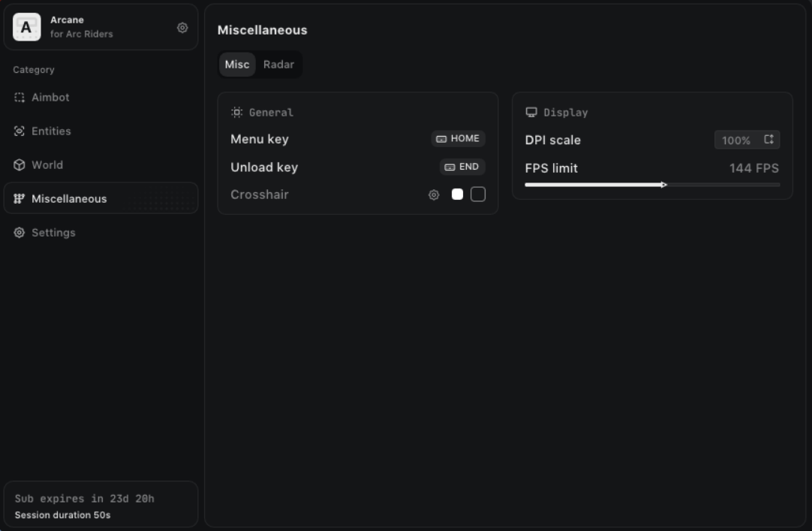812x531 pixels.
Task: Open Crosshair options via its gear icon
Action: coord(434,195)
